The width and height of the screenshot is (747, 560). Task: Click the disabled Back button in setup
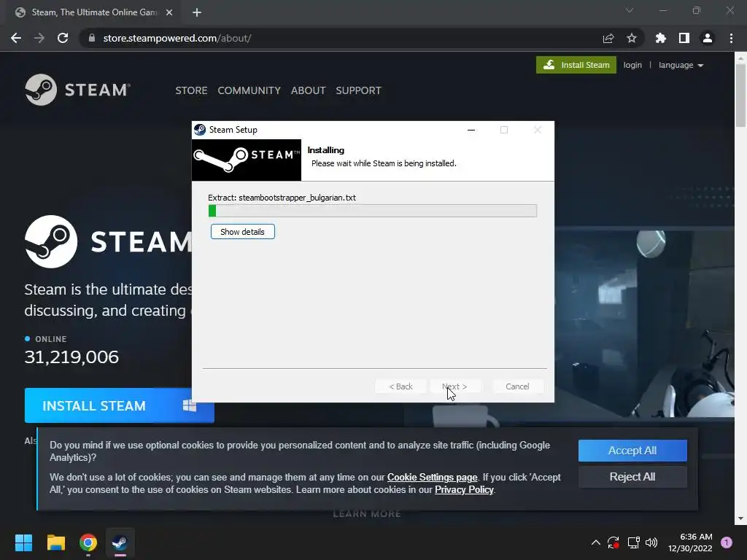coord(400,386)
